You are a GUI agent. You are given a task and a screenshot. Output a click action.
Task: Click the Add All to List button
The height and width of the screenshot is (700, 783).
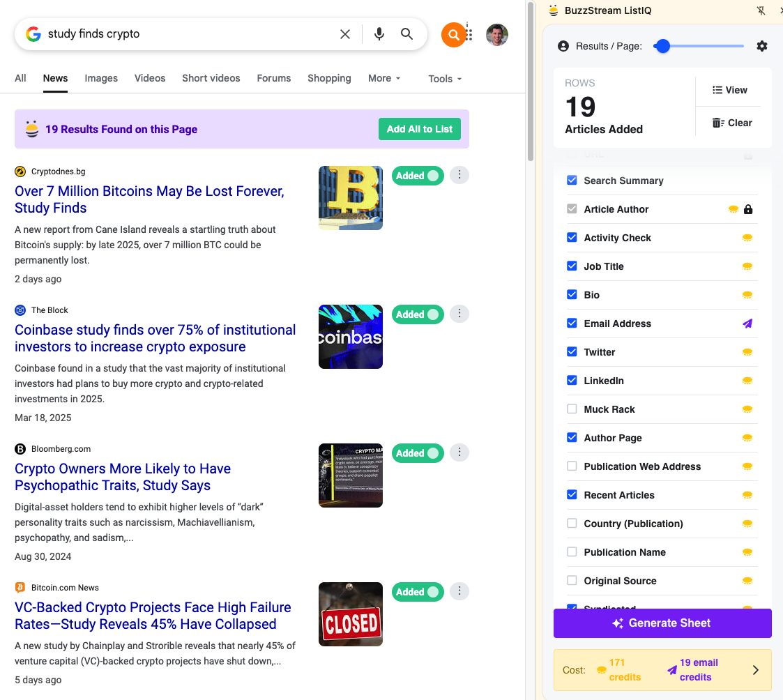[x=419, y=129]
